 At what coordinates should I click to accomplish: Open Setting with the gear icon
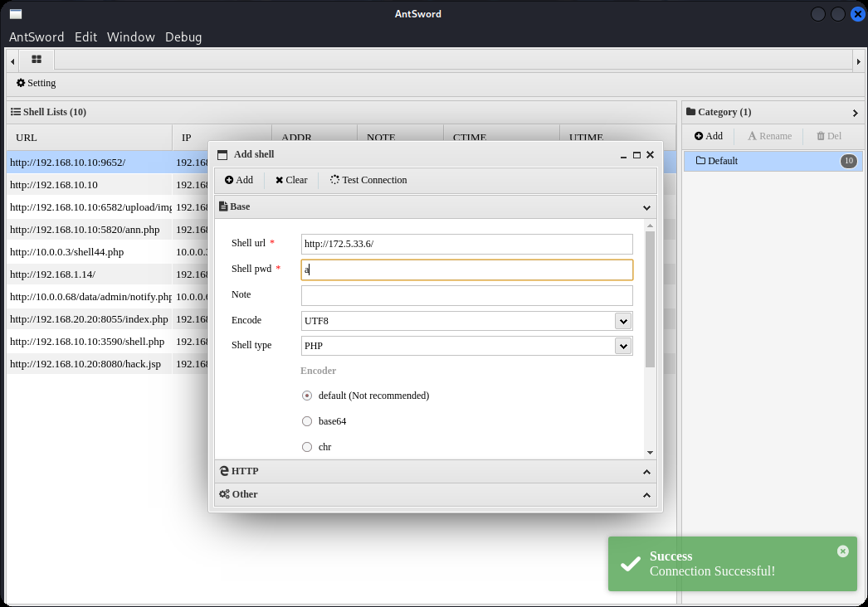[x=37, y=83]
